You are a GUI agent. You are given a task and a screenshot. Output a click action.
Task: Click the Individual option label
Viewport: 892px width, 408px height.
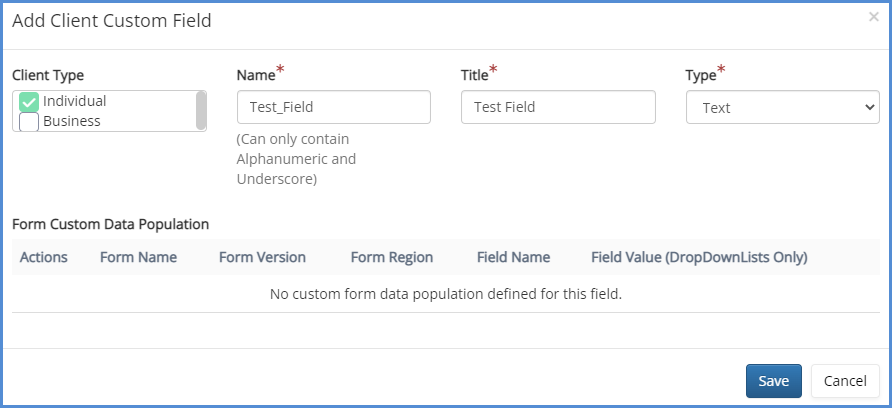click(x=74, y=101)
